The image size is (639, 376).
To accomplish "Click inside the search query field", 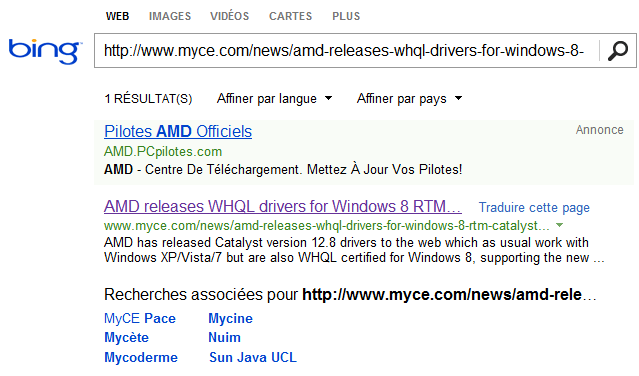I will (347, 51).
